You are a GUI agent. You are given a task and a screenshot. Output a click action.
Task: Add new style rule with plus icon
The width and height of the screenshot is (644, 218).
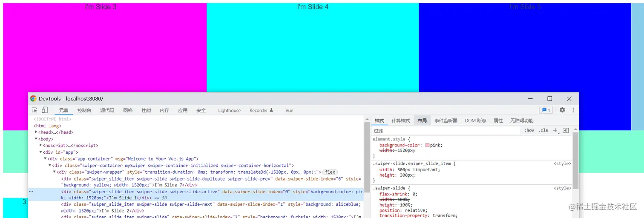555,130
